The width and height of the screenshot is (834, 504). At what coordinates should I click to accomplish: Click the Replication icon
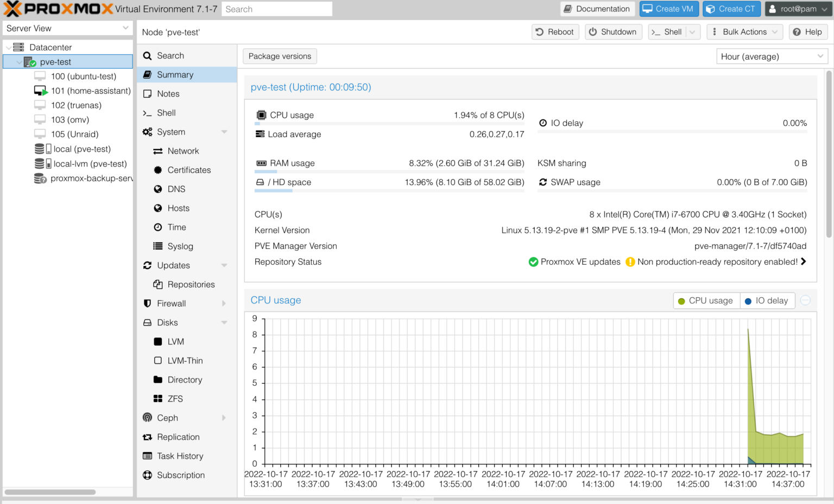[x=147, y=437]
